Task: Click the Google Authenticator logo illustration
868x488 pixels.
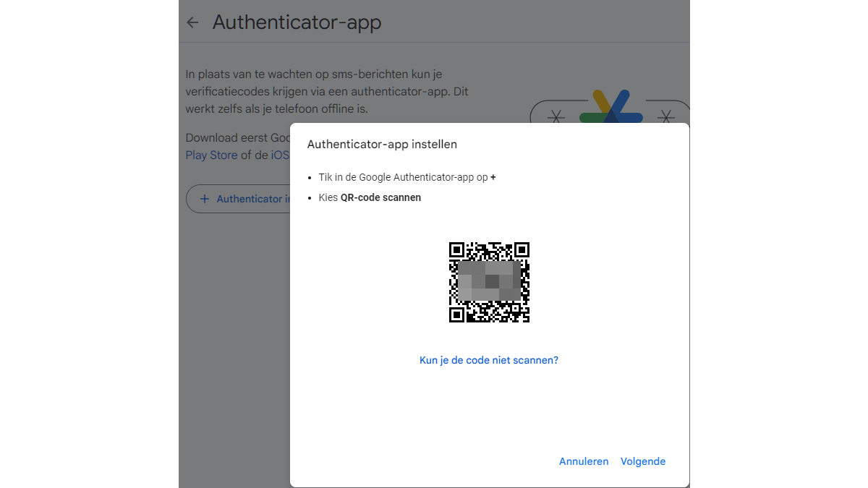Action: pyautogui.click(x=610, y=107)
